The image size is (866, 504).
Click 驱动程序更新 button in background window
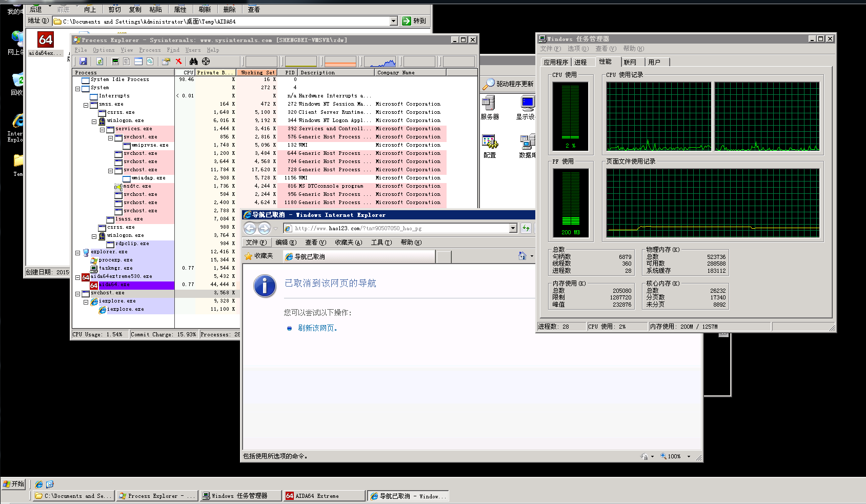[509, 84]
